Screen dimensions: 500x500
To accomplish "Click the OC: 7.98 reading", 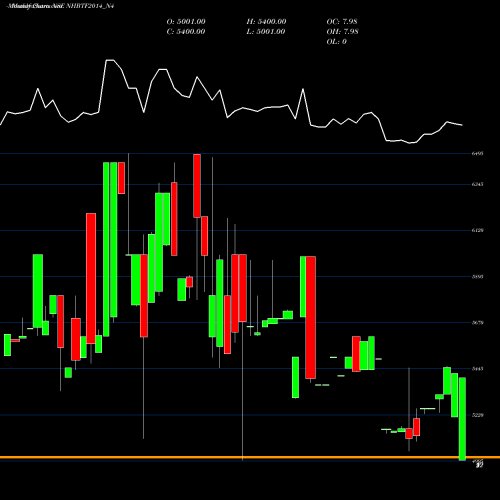I will 342,21.
